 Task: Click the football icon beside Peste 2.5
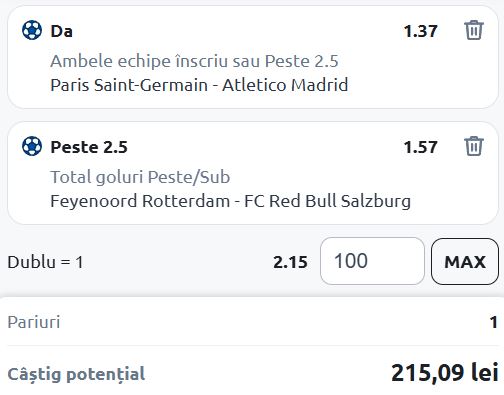click(x=32, y=146)
